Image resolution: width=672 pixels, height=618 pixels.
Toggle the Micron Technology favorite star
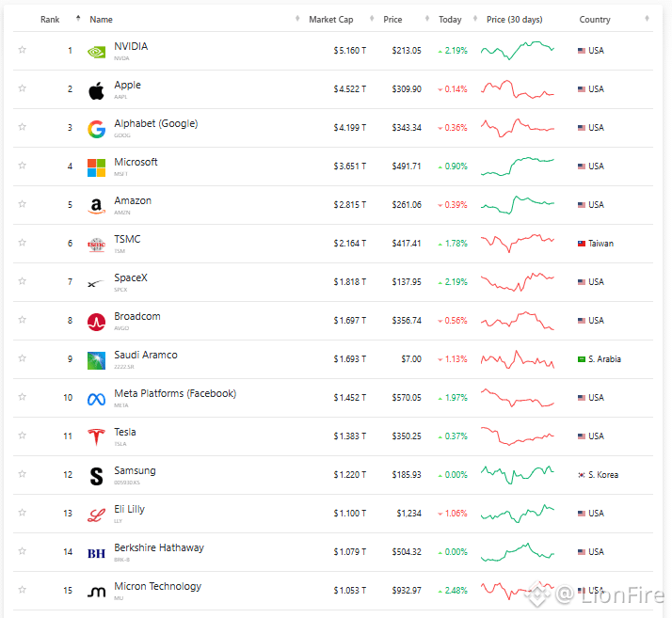pyautogui.click(x=23, y=589)
